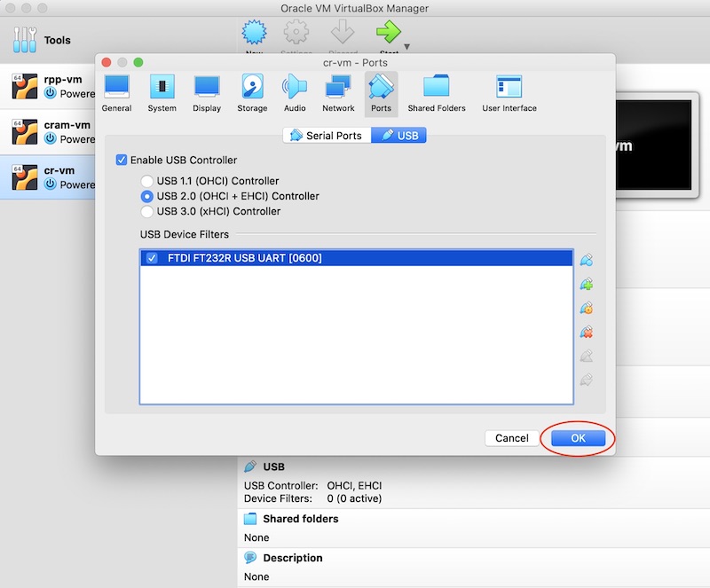Open Shared Folders settings section

436,93
